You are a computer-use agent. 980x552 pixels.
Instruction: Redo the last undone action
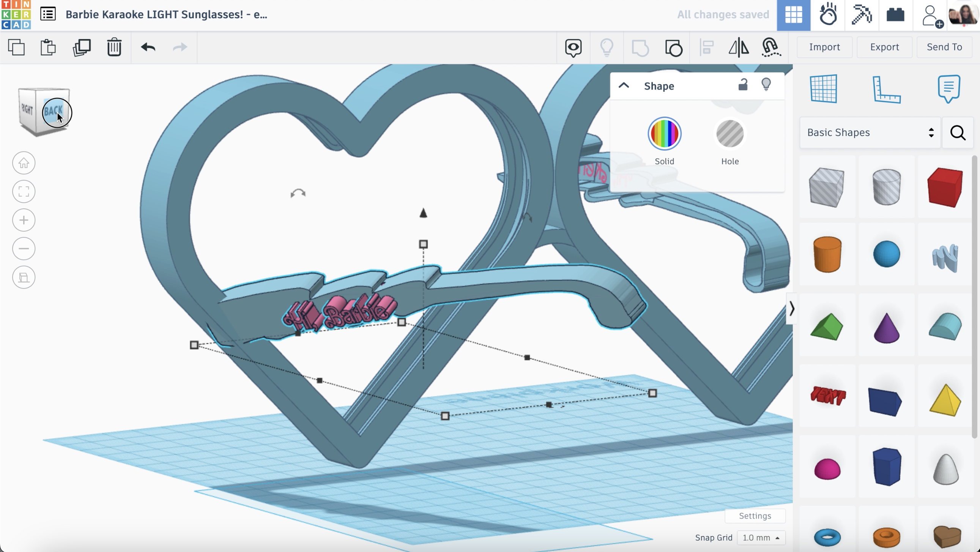point(180,47)
